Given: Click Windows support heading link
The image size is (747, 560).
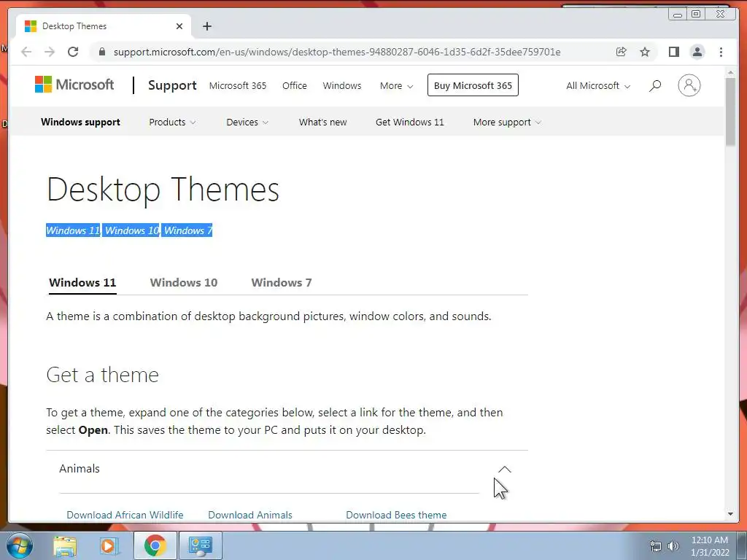Looking at the screenshot, I should click(80, 122).
